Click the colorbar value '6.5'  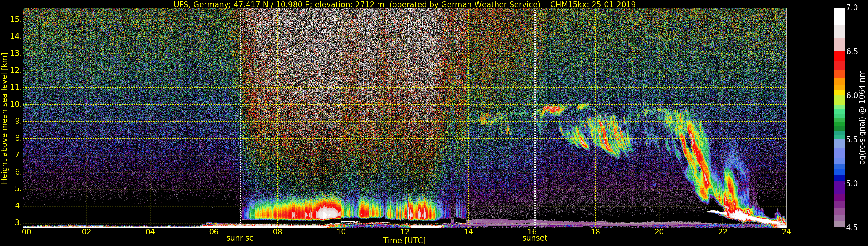852,52
